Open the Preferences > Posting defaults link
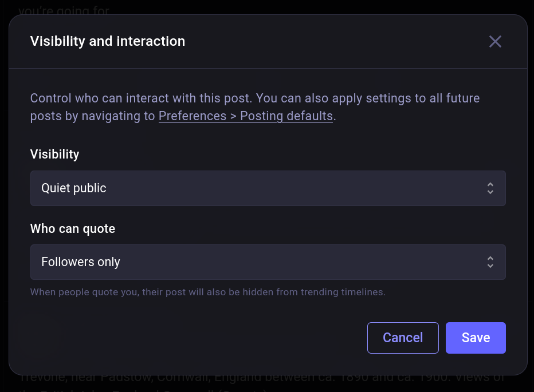The width and height of the screenshot is (534, 392). coord(245,116)
